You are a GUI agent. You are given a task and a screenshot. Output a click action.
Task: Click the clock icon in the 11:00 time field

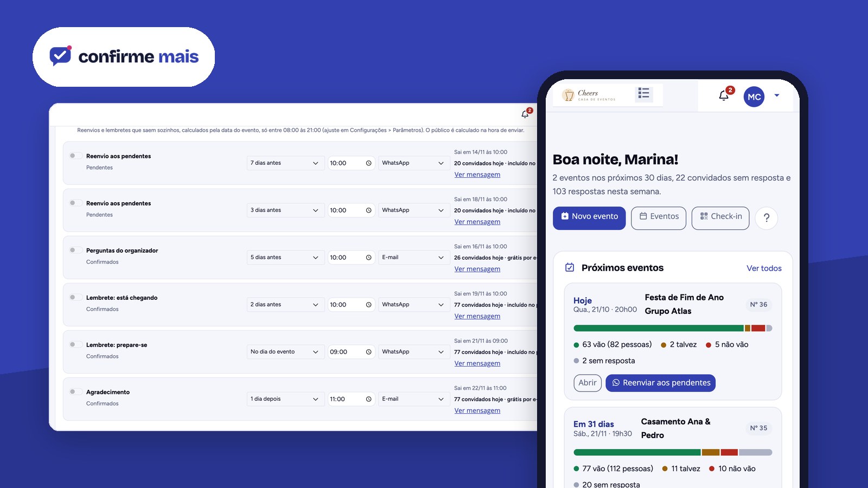tap(369, 399)
